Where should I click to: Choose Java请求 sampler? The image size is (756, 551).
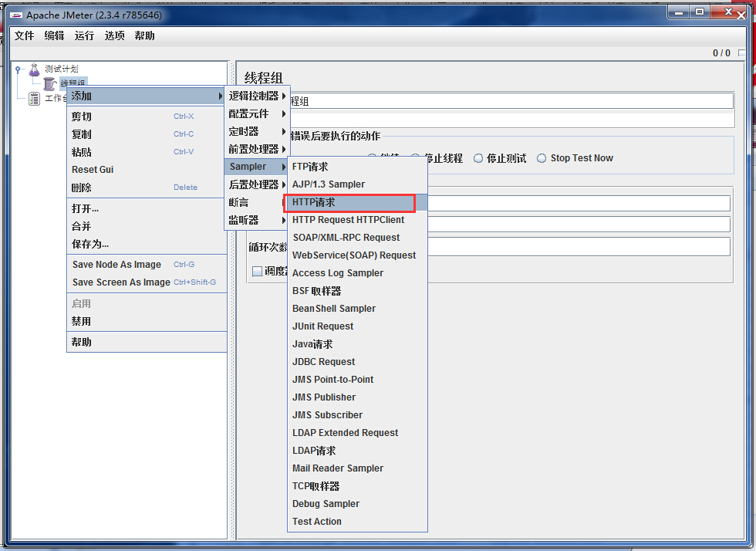coord(357,344)
